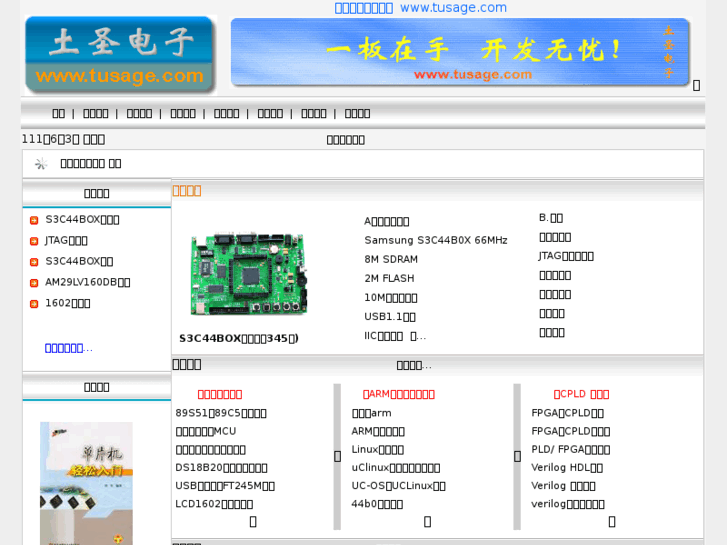Viewport: 727px width, 545px height.
Task: Open the second ARM article link
Action: click(378, 431)
